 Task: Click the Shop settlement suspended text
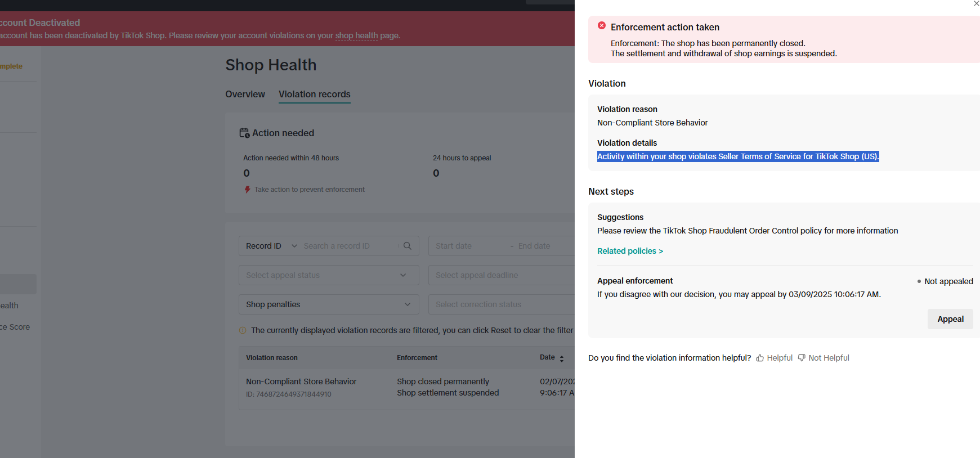(448, 393)
